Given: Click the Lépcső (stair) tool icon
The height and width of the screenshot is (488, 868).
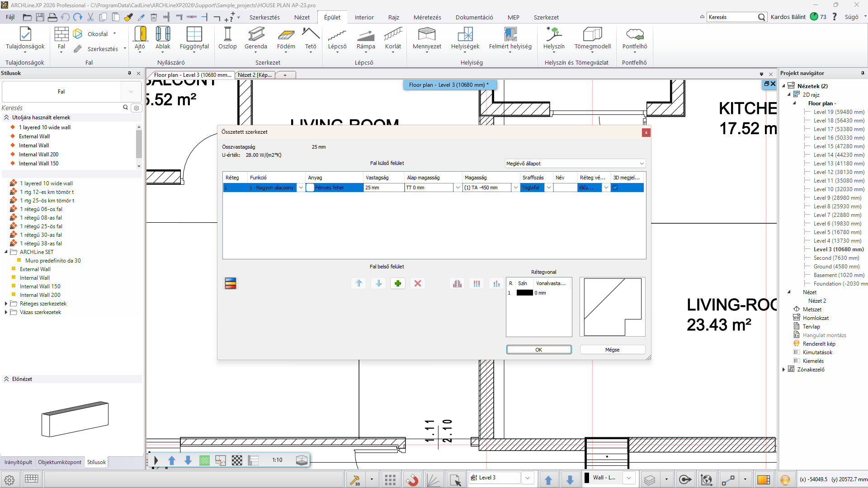Looking at the screenshot, I should 337,34.
